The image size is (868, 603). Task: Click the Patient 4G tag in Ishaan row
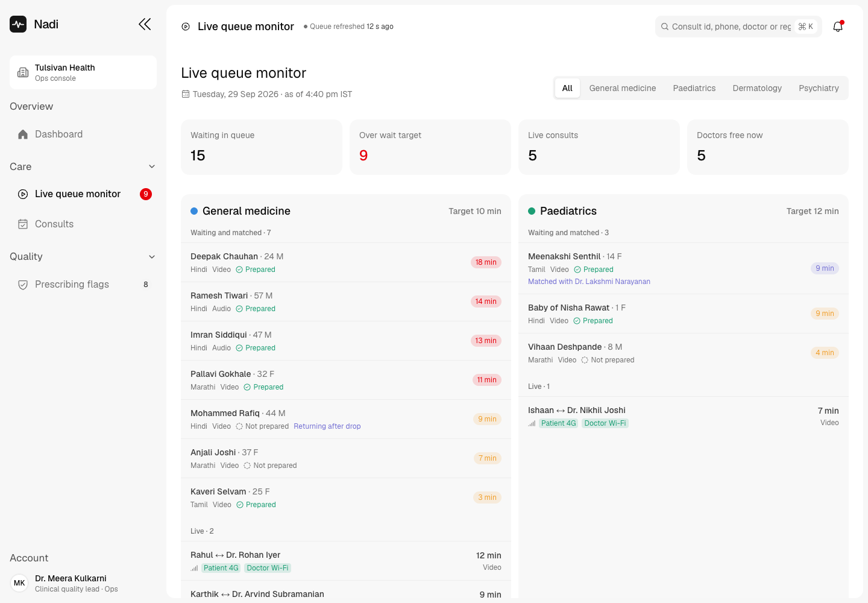[558, 423]
